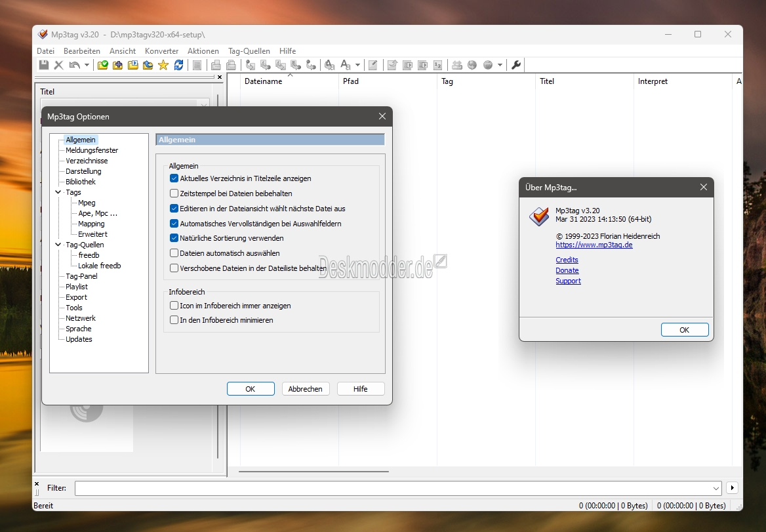Click the arrow button right of the Filter field
Image resolution: width=766 pixels, height=532 pixels.
coord(732,487)
